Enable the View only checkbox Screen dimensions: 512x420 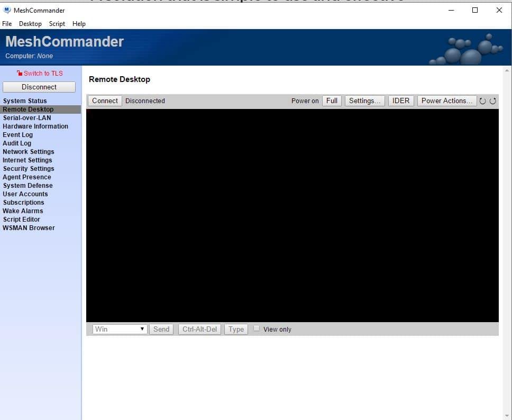pos(257,328)
